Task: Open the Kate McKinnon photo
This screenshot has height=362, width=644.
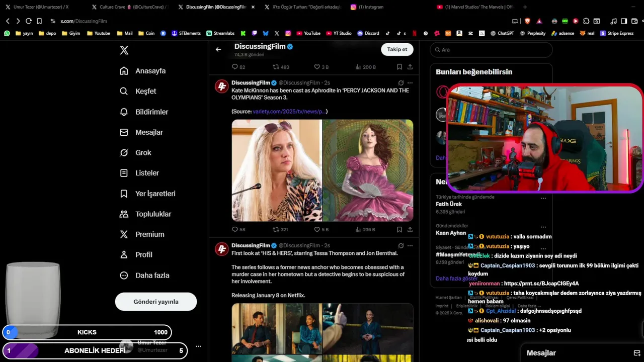Action: [277, 170]
